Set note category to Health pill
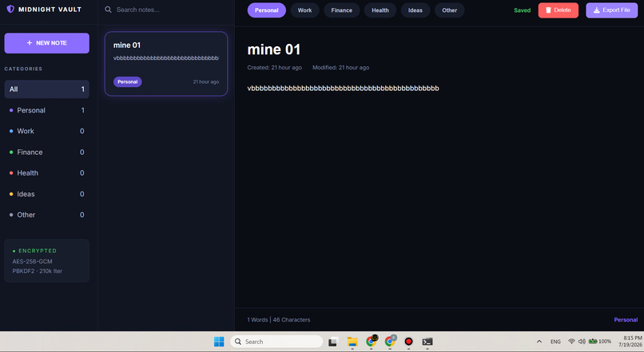644x352 pixels. click(380, 10)
